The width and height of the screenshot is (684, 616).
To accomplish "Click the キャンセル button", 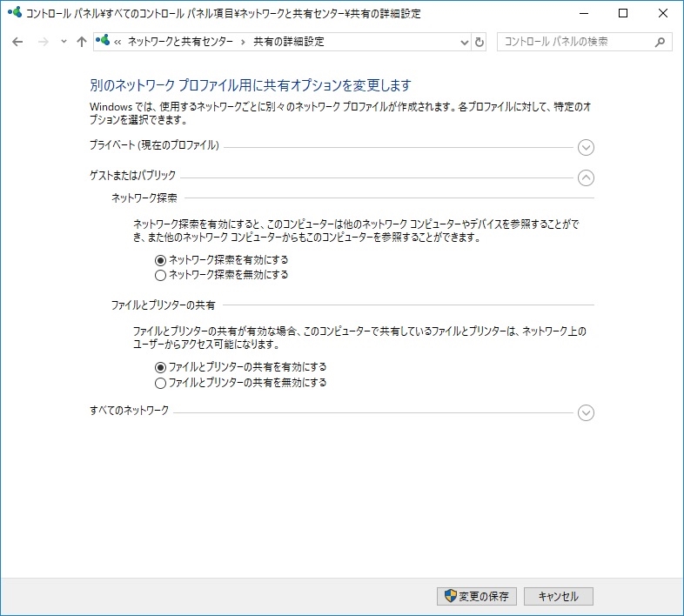I will click(x=559, y=596).
